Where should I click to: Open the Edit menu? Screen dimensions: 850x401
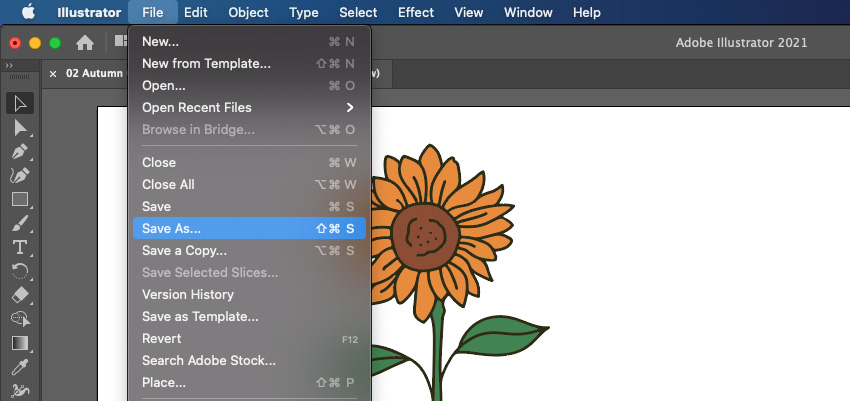[196, 13]
